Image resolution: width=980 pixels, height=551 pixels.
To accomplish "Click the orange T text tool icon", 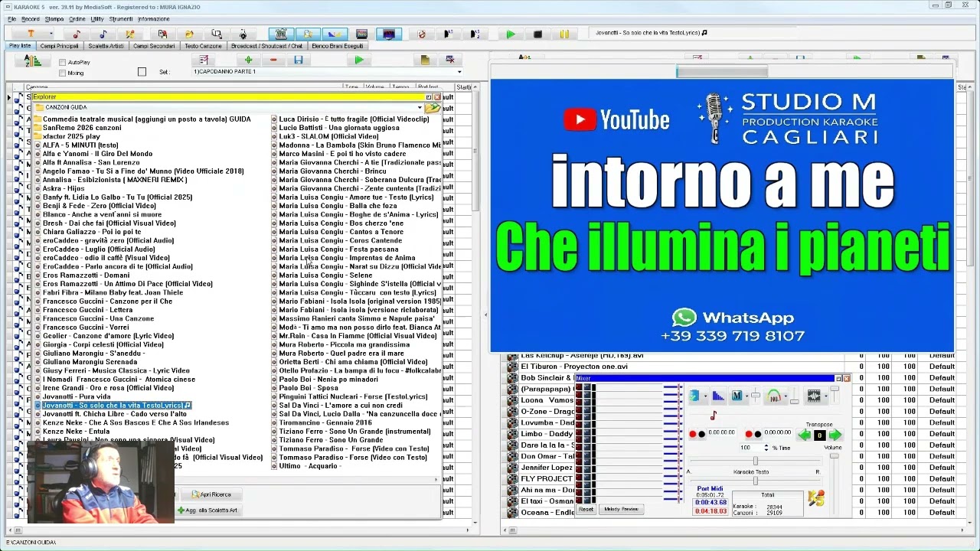I will [31, 34].
